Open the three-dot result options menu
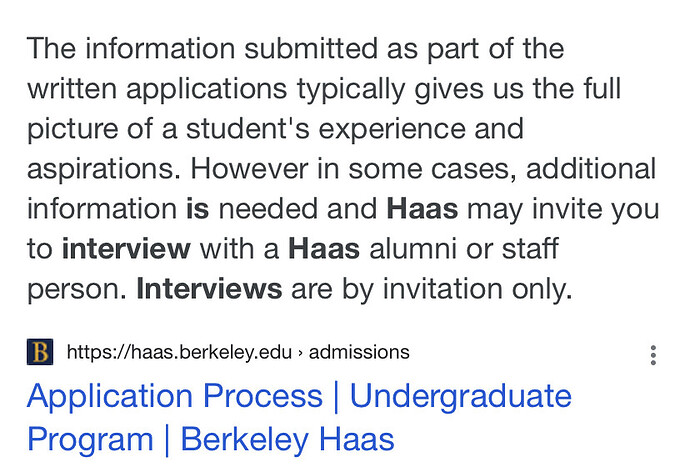This screenshot has width=690, height=466. click(653, 355)
